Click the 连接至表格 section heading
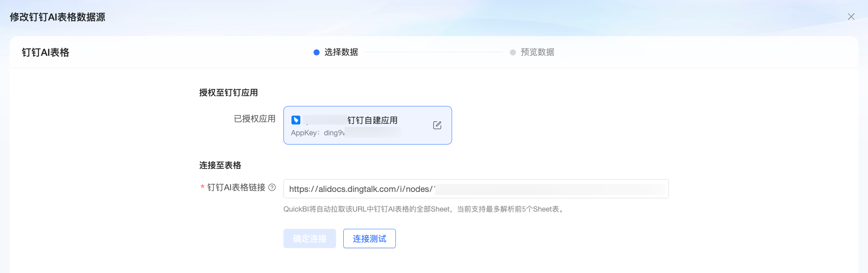868x273 pixels. click(220, 165)
